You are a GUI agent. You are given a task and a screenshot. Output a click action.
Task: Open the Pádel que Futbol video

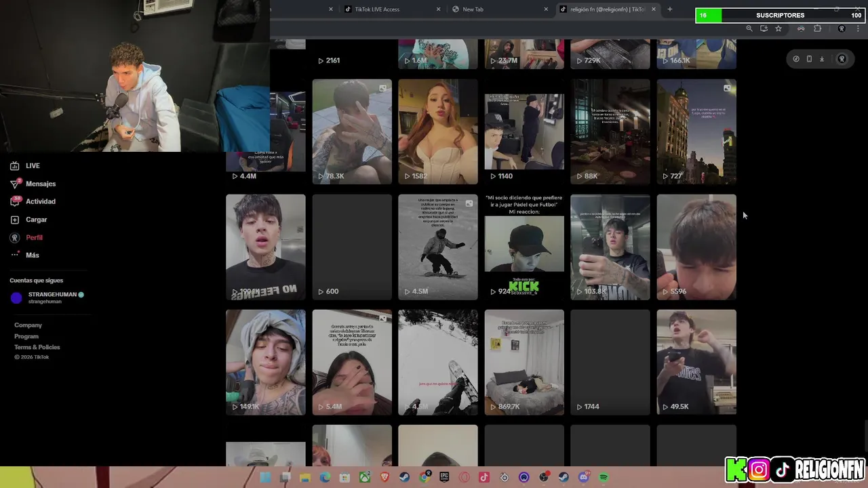(524, 247)
